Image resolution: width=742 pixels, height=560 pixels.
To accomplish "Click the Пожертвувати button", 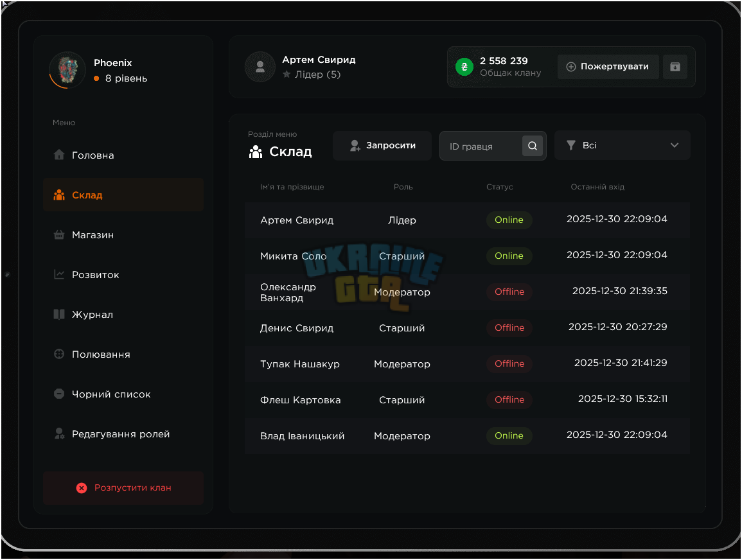I will point(608,67).
